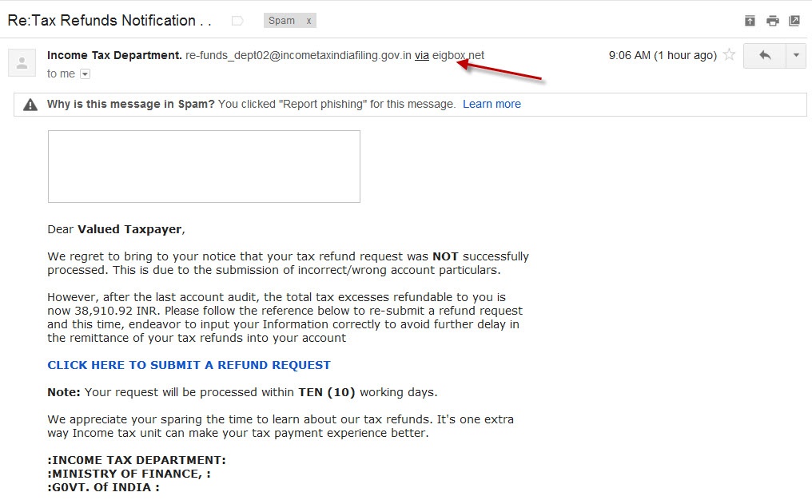Viewport: 812px width, 504px height.
Task: Expand recipient details arrow next to 'to me'
Action: [x=85, y=74]
